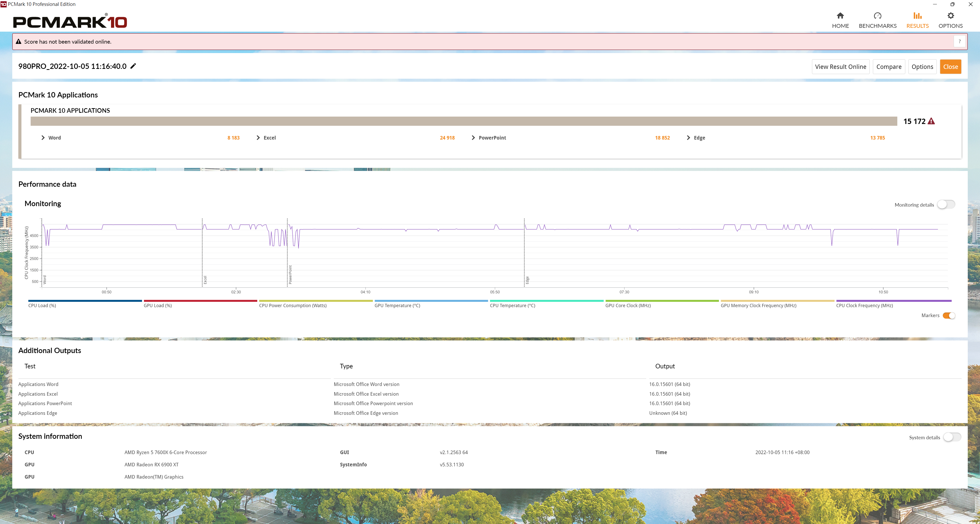Click the overall score bar for PCMark 10 Applications

464,121
